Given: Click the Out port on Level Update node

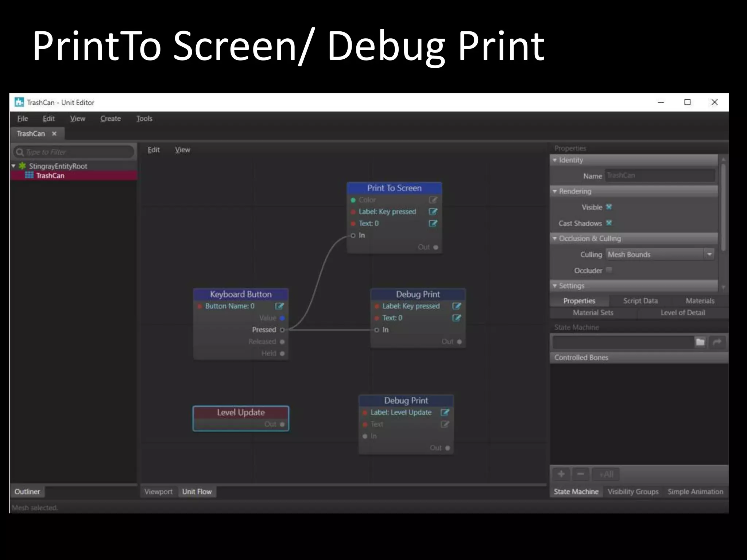Looking at the screenshot, I should pos(282,424).
